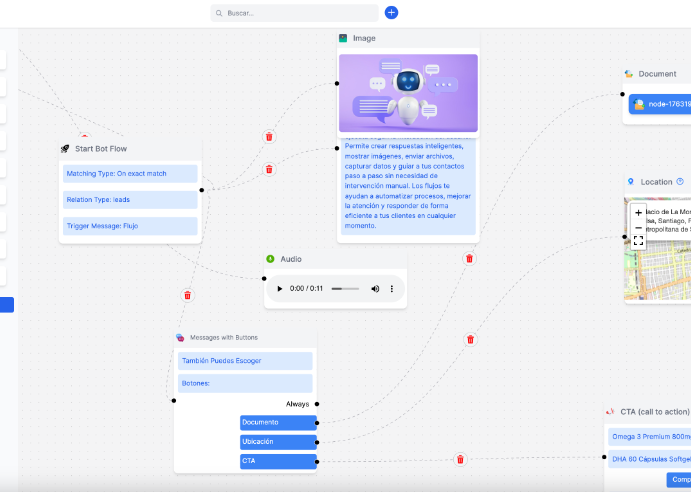Zoom in on the location map
The image size is (691, 492).
[x=638, y=213]
